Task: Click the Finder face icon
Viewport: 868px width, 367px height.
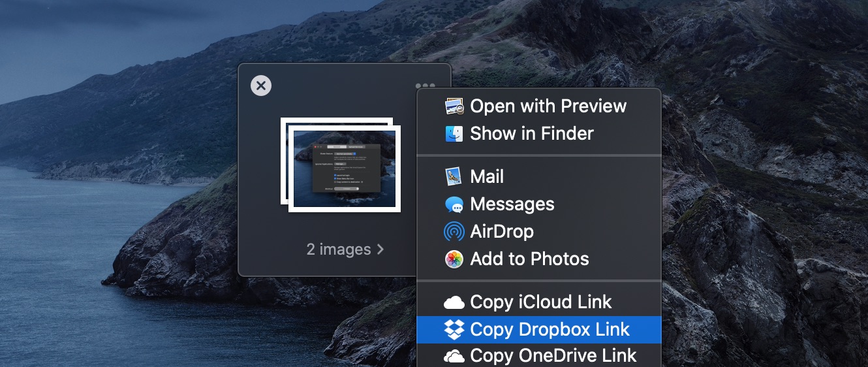Action: pyautogui.click(x=454, y=134)
